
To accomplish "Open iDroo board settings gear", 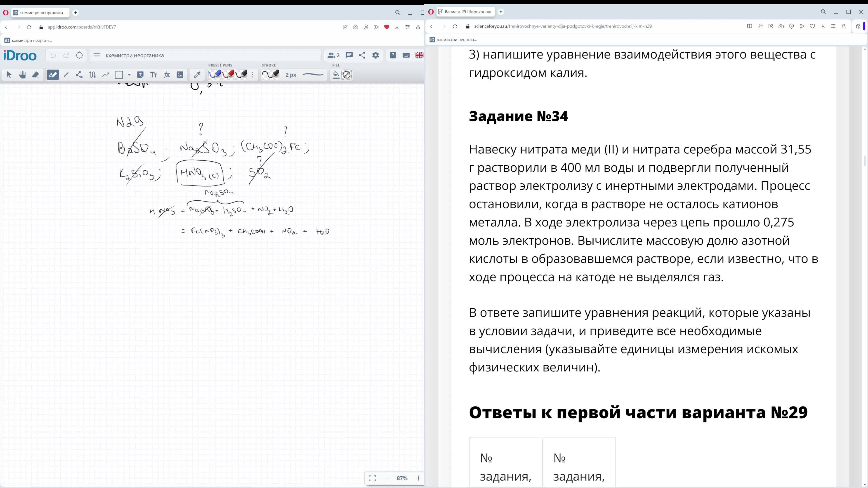I will point(376,55).
